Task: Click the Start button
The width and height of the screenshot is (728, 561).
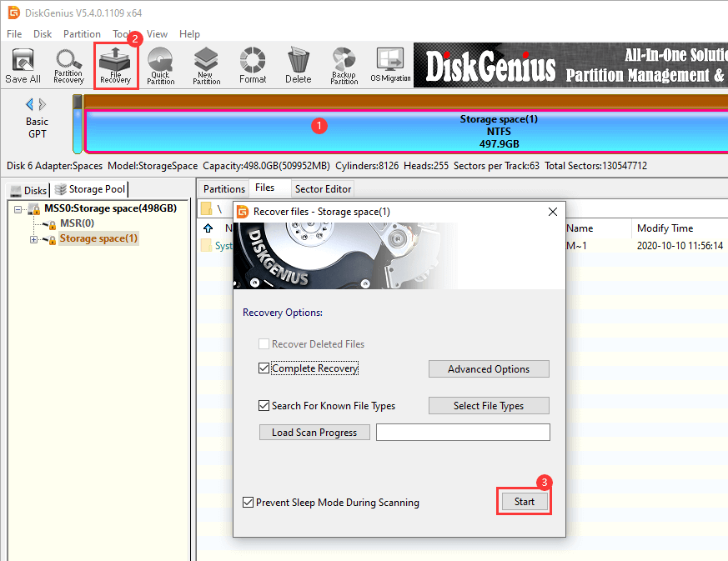Action: [524, 501]
